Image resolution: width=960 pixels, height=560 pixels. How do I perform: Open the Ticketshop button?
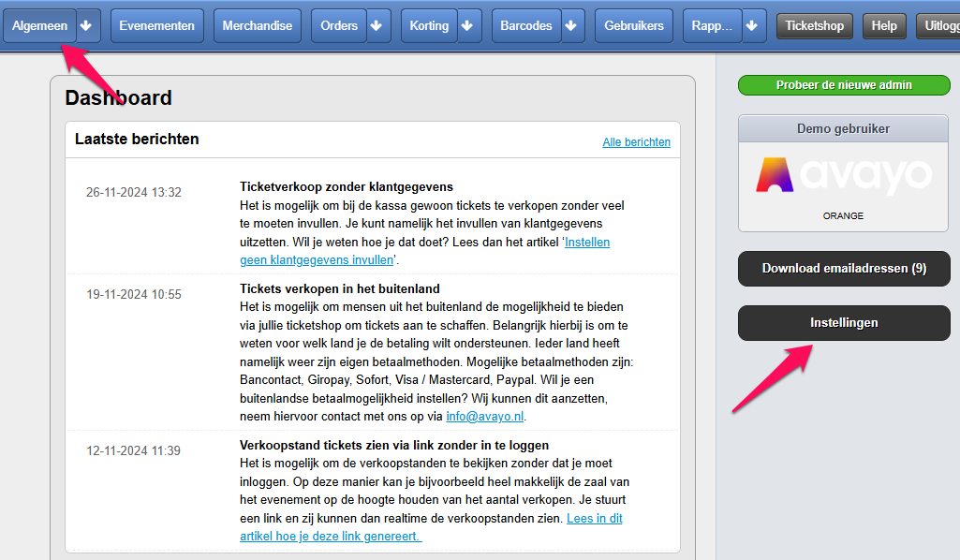coord(814,25)
